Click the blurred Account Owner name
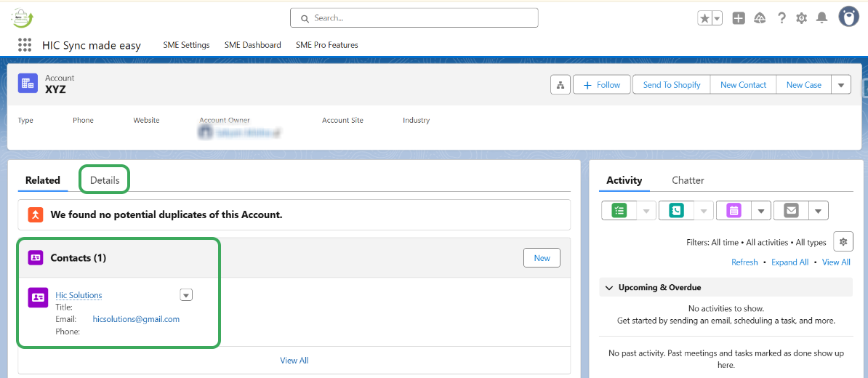This screenshot has height=378, width=868. click(243, 133)
